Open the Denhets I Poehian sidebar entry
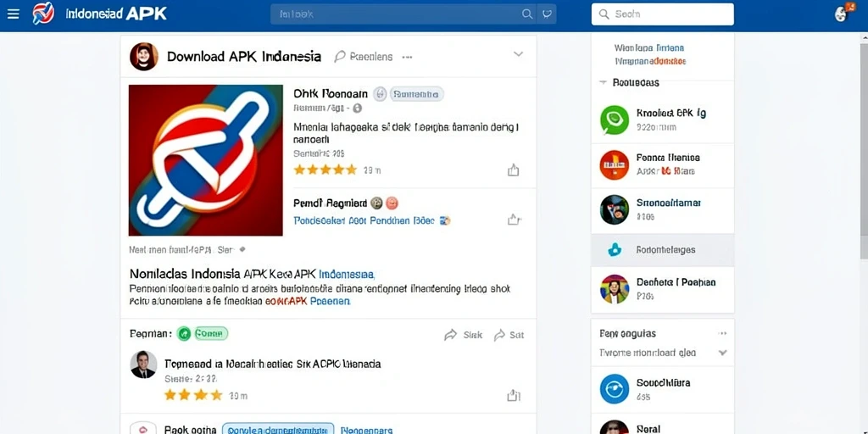Image resolution: width=868 pixels, height=434 pixels. (663, 289)
